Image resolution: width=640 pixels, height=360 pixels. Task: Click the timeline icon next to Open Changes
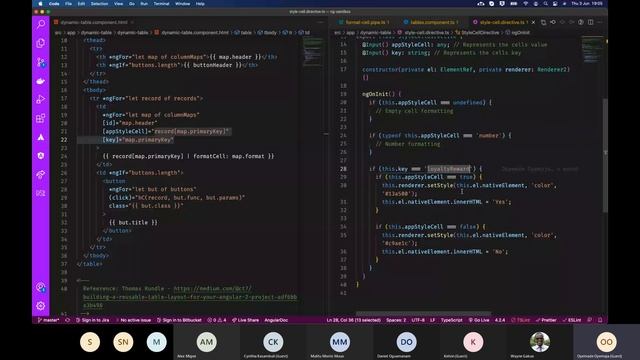point(553,22)
